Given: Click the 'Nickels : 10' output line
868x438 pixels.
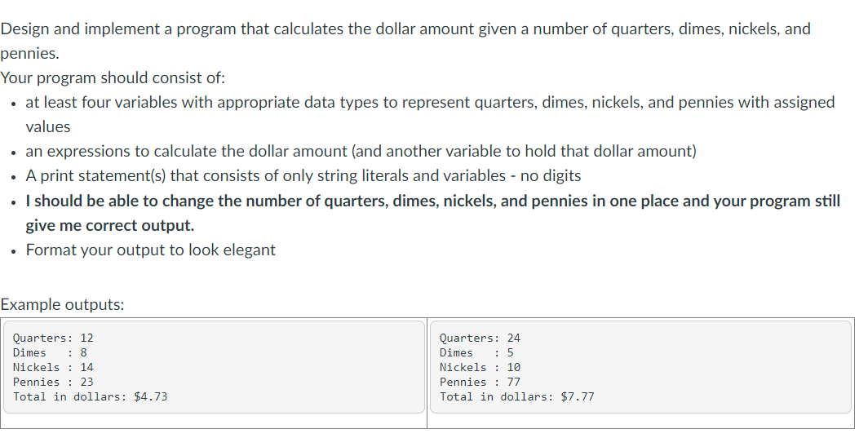Looking at the screenshot, I should click(x=480, y=367).
